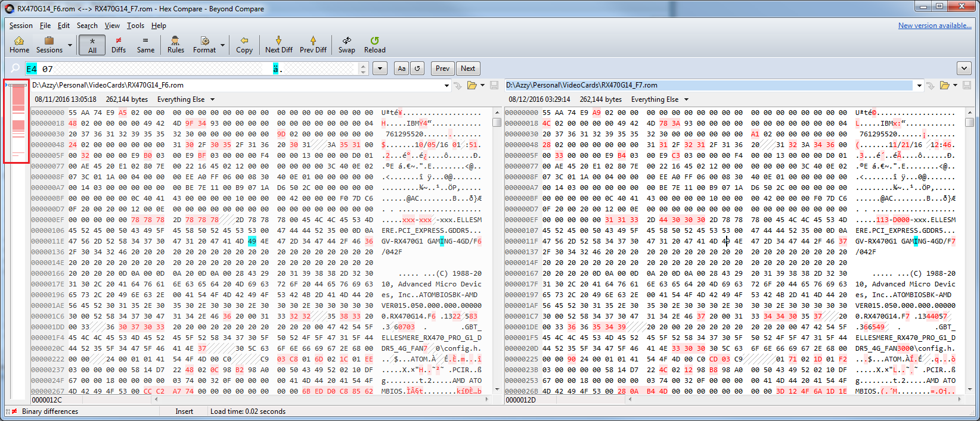Click the left 262,144 bytes size label
Screen dimensions: 980x421
[127, 99]
